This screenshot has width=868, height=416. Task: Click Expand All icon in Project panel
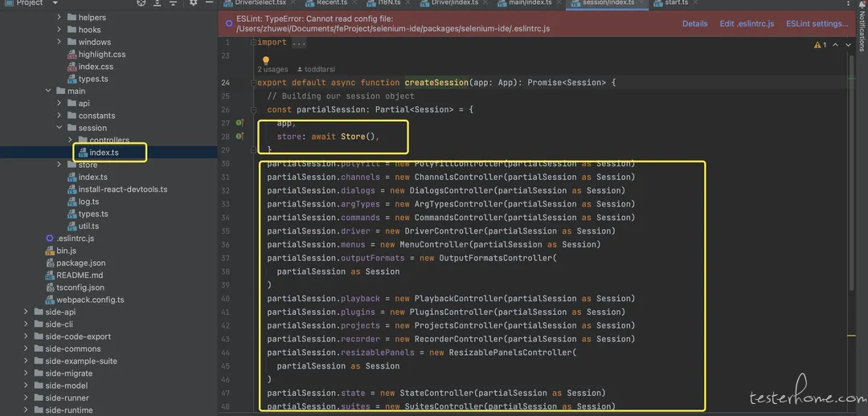coord(158,2)
